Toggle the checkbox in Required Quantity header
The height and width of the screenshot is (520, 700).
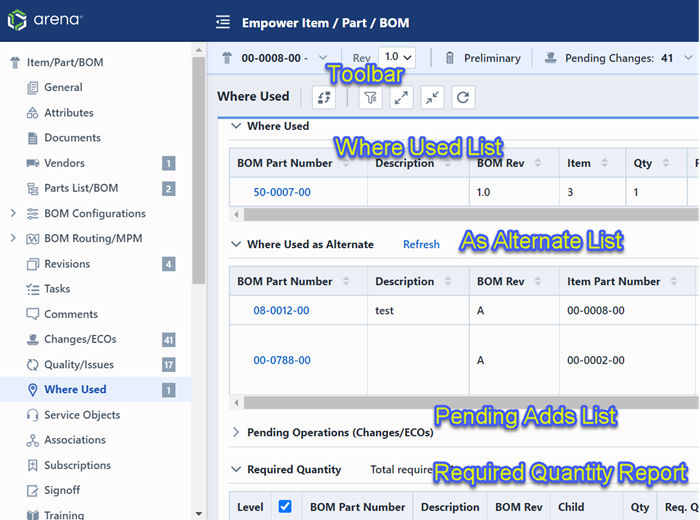(x=285, y=507)
